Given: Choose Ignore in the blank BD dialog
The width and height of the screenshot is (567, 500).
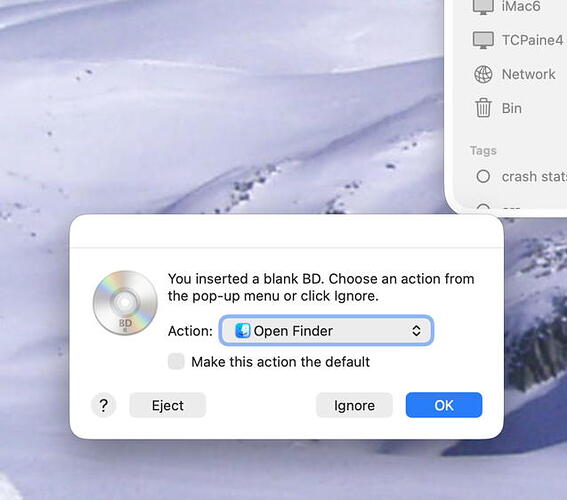Looking at the screenshot, I should [x=354, y=405].
